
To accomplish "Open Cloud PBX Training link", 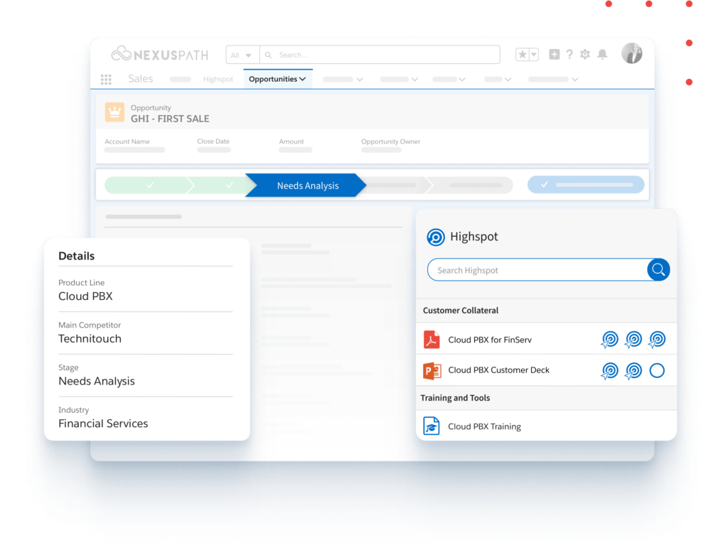I will [484, 426].
